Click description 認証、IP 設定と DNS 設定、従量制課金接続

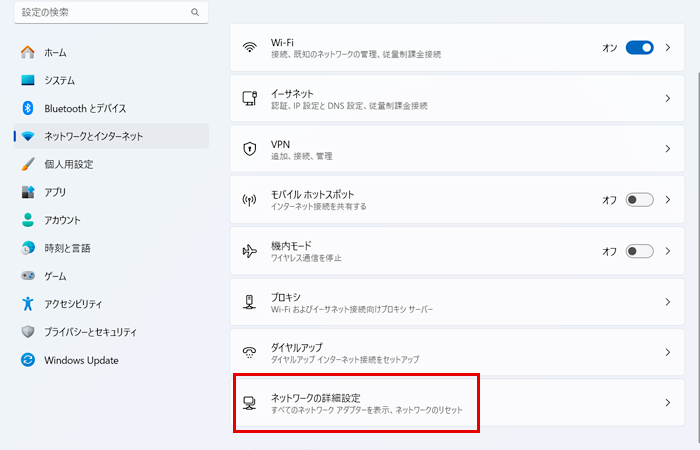(349, 106)
